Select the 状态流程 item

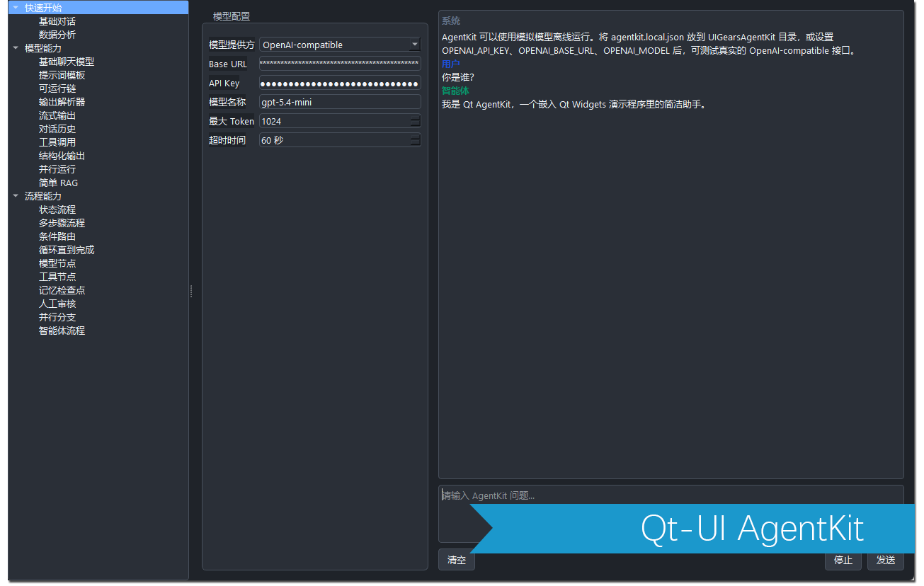click(57, 209)
